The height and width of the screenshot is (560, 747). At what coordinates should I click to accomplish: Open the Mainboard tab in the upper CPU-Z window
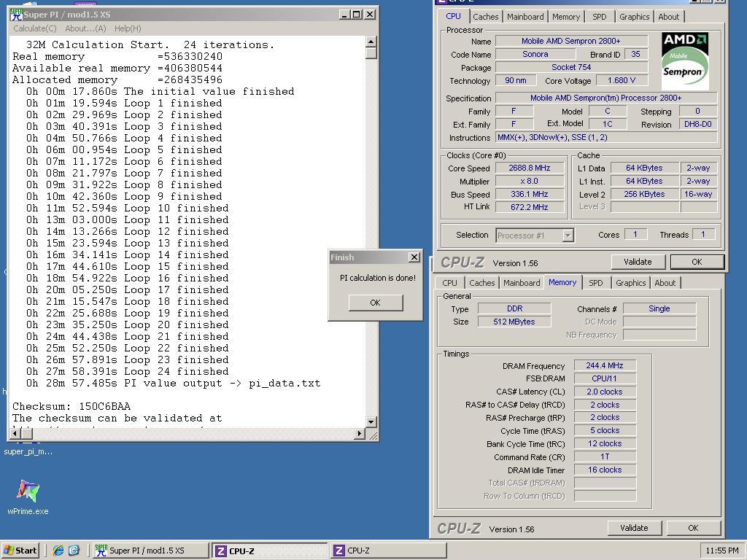click(525, 17)
